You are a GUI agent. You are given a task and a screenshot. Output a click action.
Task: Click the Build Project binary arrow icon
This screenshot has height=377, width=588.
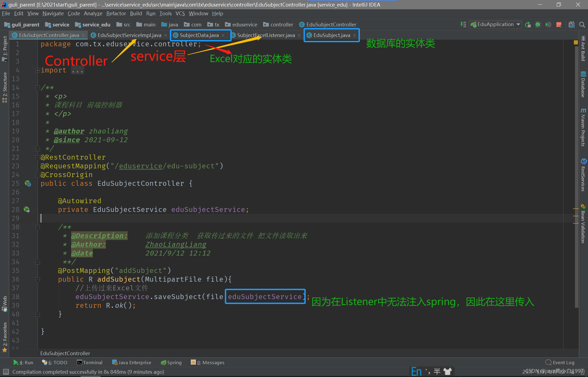[463, 25]
